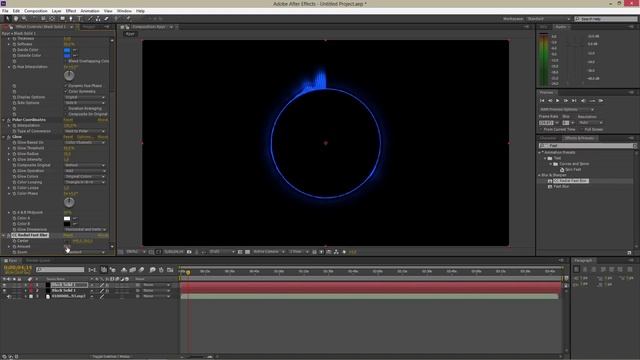Viewport: 640px width, 360px height.
Task: Select the Clone Stamp tool
Action: click(98, 19)
